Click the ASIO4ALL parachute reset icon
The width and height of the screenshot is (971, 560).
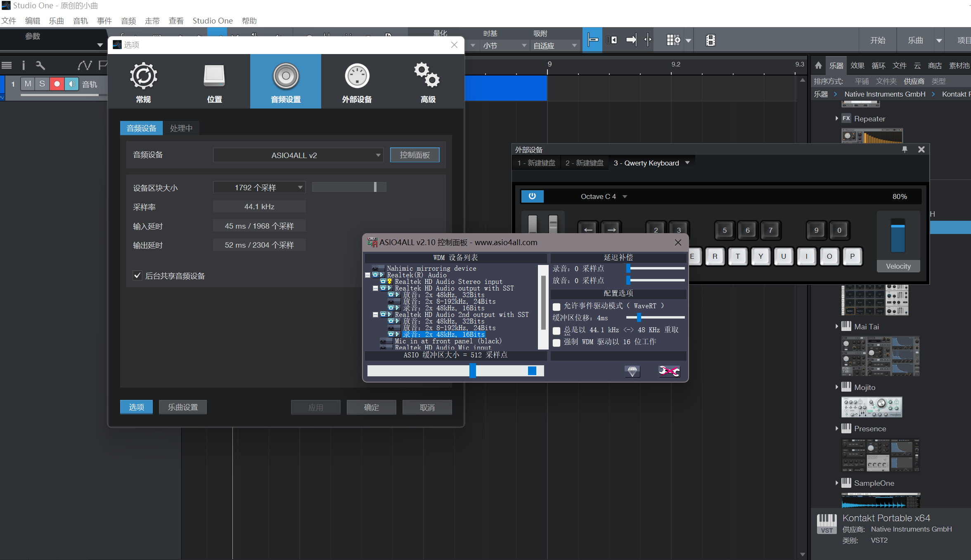632,371
